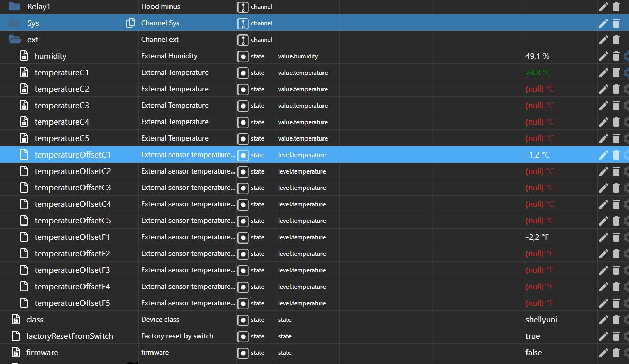
Task: Select the humidity row name
Action: click(x=50, y=56)
